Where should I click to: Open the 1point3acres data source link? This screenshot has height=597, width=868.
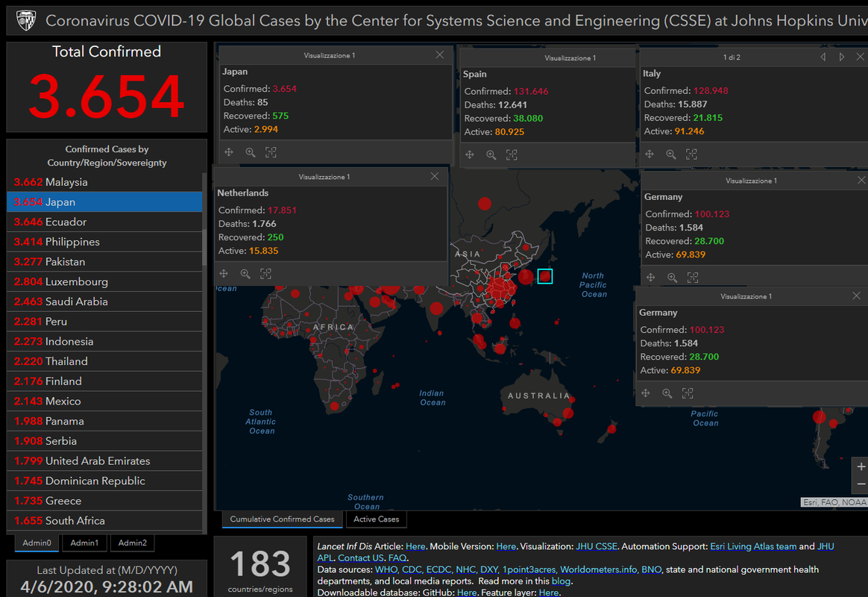coord(529,570)
